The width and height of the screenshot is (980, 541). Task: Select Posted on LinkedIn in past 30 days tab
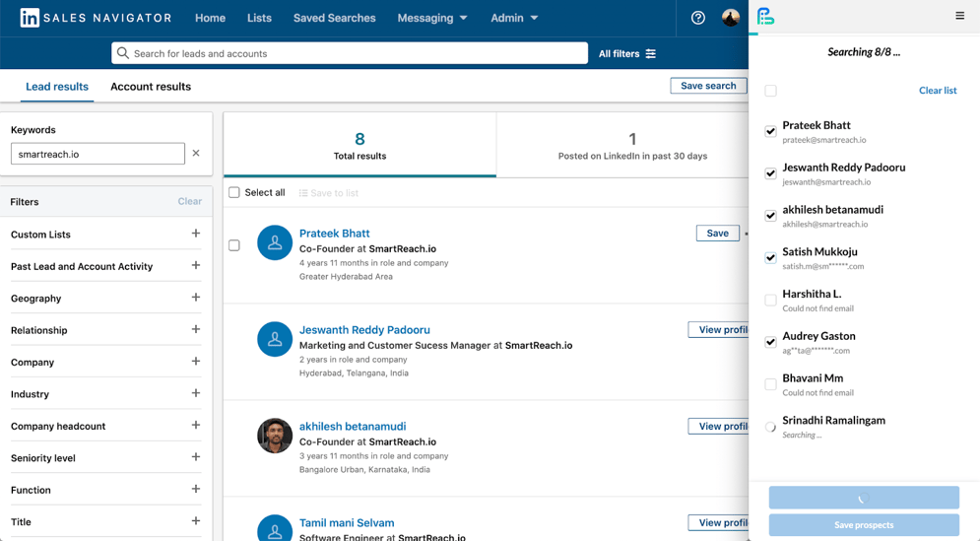click(632, 145)
